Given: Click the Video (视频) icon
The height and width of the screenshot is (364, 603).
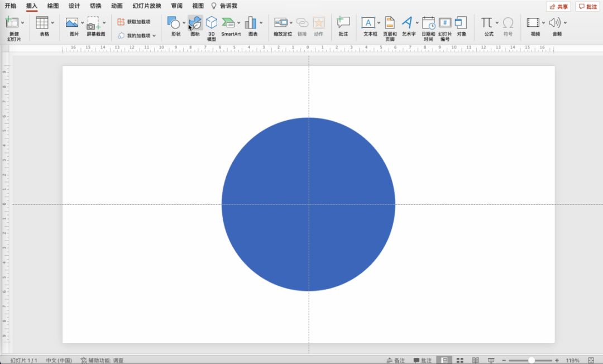Looking at the screenshot, I should 533,23.
